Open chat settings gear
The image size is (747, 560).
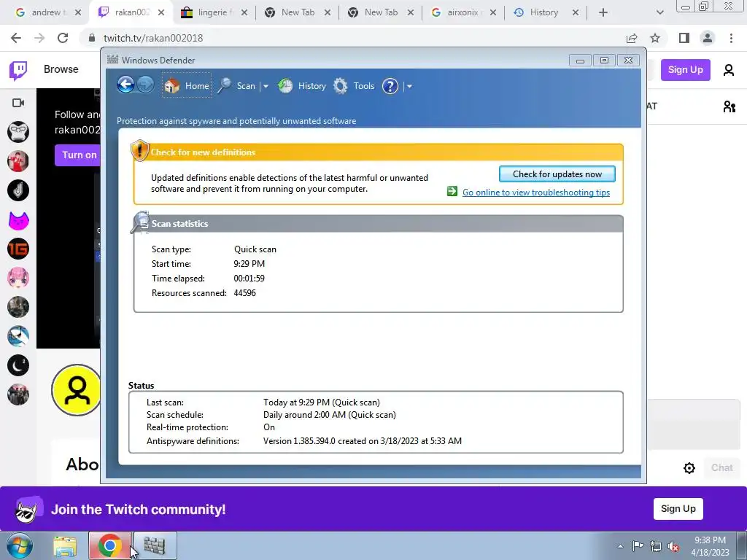[x=689, y=468]
